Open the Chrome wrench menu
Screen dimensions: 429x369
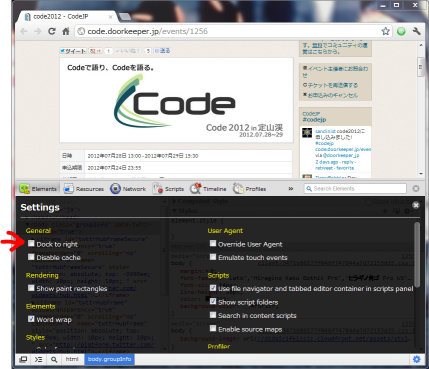coord(416,31)
